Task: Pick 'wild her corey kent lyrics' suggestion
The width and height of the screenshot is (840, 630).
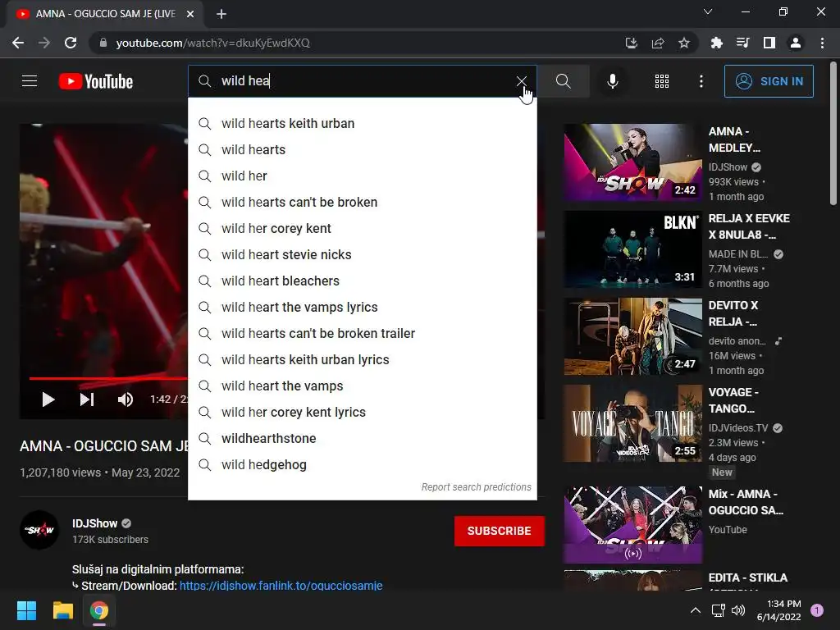Action: pyautogui.click(x=362, y=412)
